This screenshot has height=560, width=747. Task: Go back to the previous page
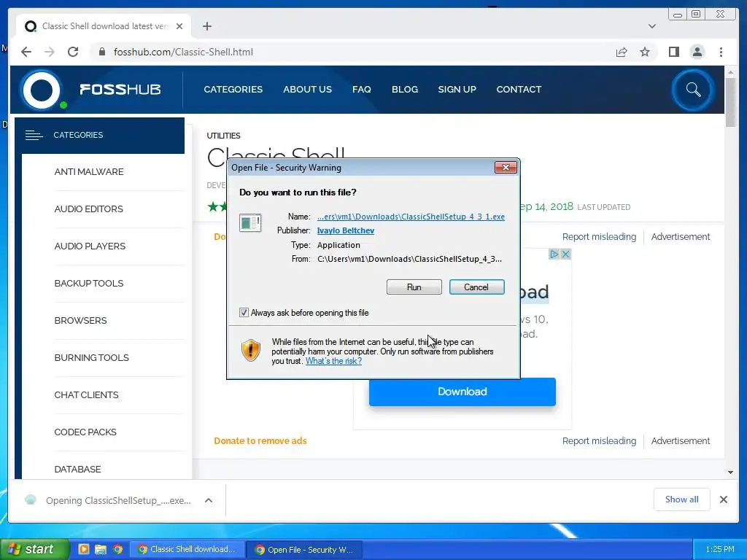[26, 52]
